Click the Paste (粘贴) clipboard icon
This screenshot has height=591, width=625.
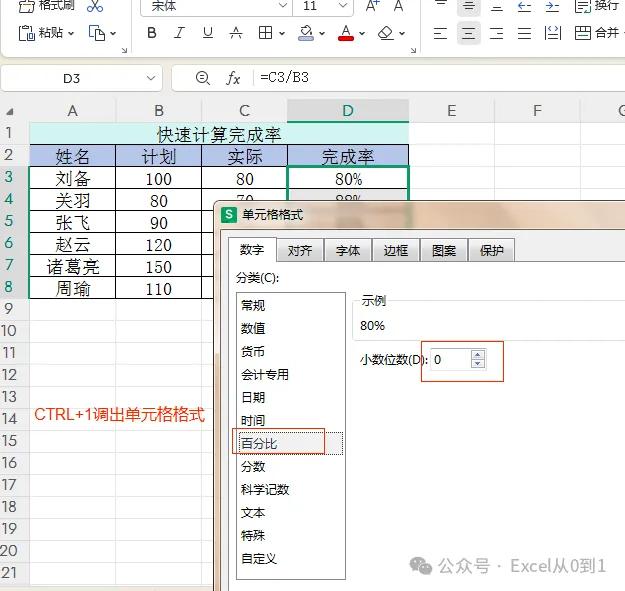click(27, 33)
